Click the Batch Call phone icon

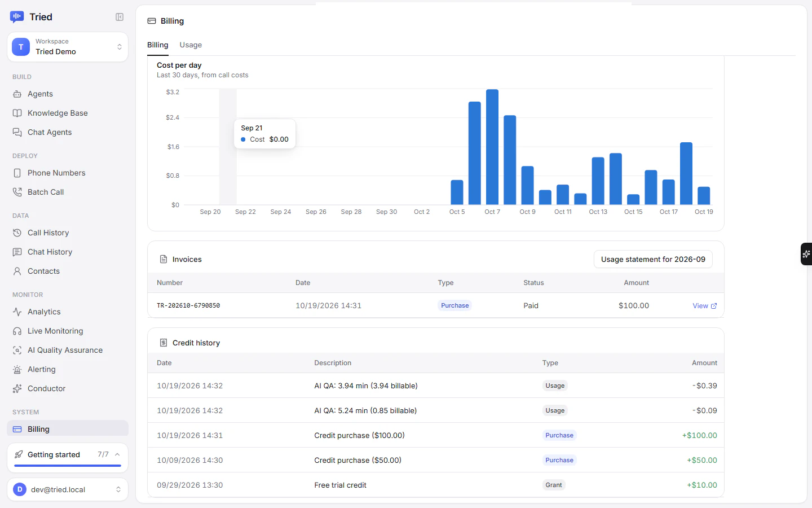pyautogui.click(x=17, y=192)
